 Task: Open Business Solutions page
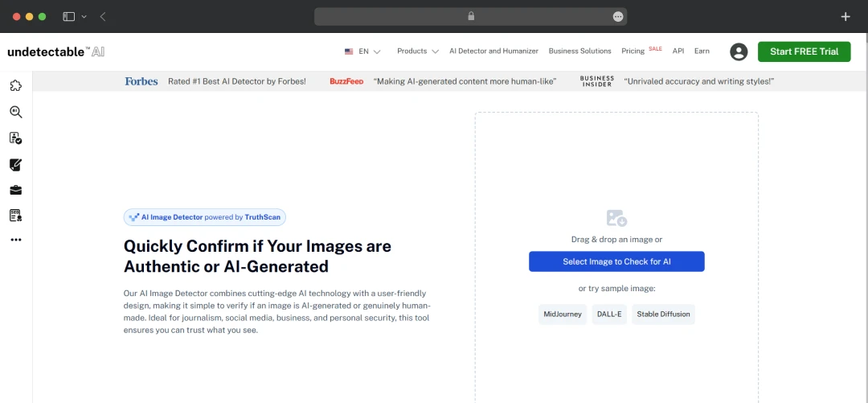pyautogui.click(x=579, y=51)
